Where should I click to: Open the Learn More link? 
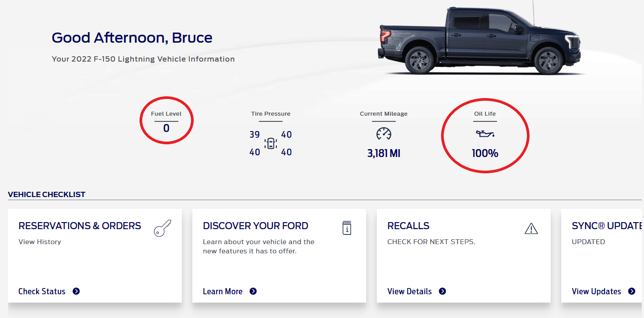pyautogui.click(x=223, y=291)
